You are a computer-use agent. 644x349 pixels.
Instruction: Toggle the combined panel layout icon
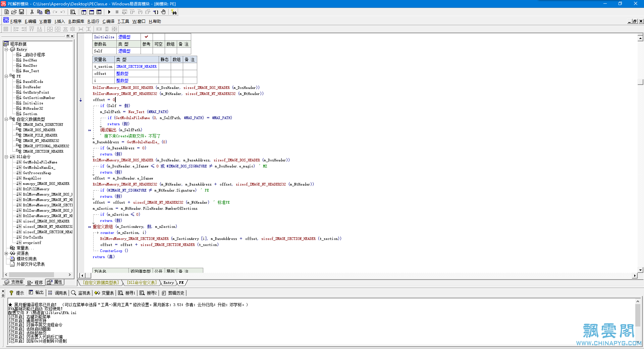click(x=99, y=12)
